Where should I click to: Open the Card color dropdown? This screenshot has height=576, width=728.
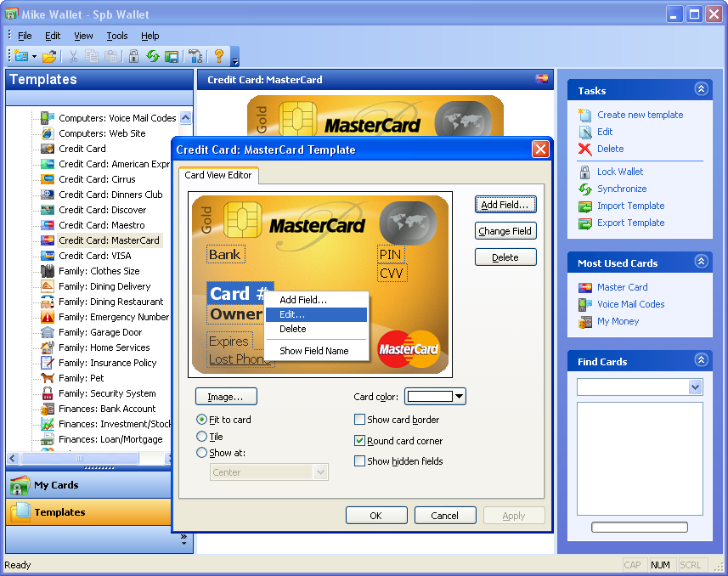(x=435, y=396)
